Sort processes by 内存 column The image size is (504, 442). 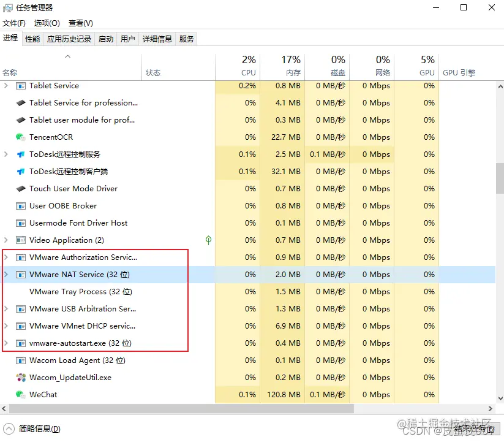click(x=282, y=67)
